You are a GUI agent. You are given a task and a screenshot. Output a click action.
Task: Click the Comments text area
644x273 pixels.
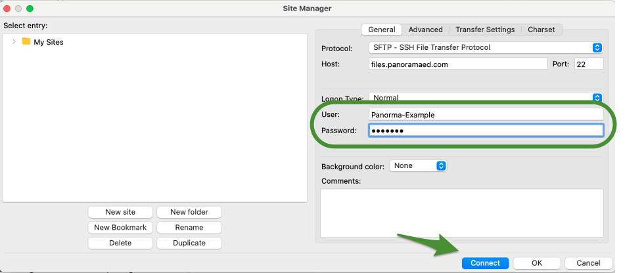point(461,213)
